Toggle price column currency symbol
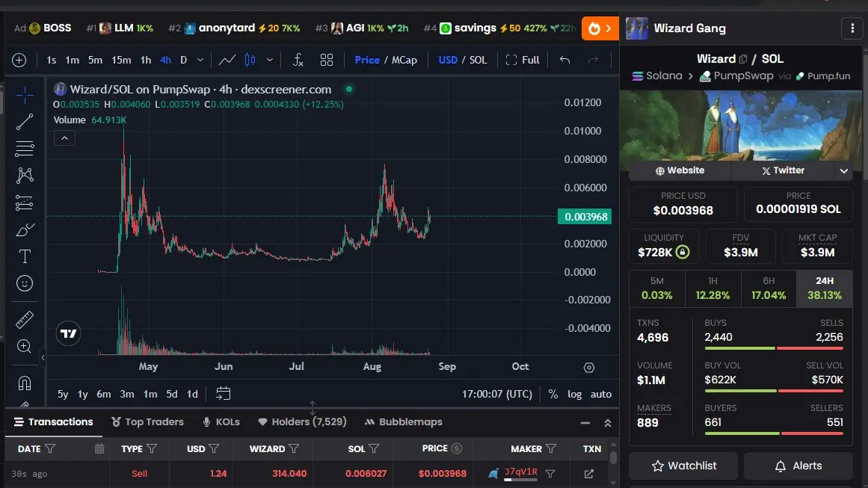Image resolution: width=868 pixels, height=488 pixels. pos(457,448)
